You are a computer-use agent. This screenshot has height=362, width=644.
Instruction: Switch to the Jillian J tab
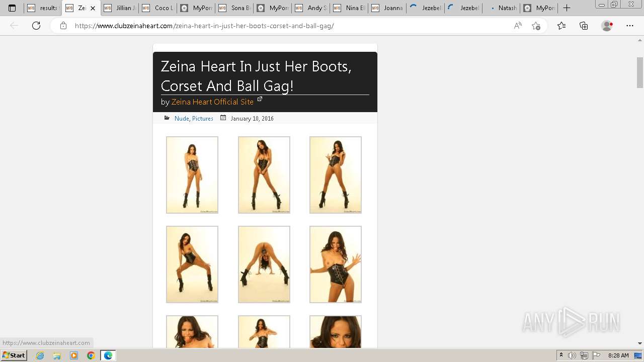(x=119, y=8)
